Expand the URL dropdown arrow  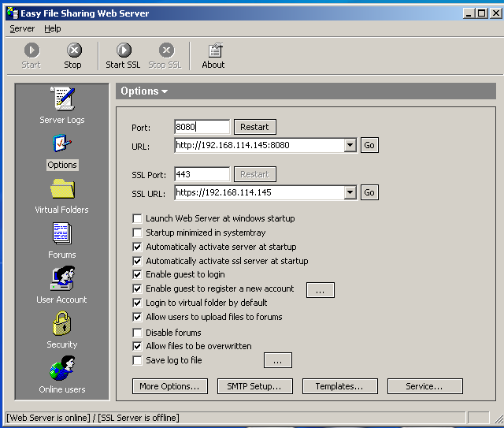click(x=350, y=145)
